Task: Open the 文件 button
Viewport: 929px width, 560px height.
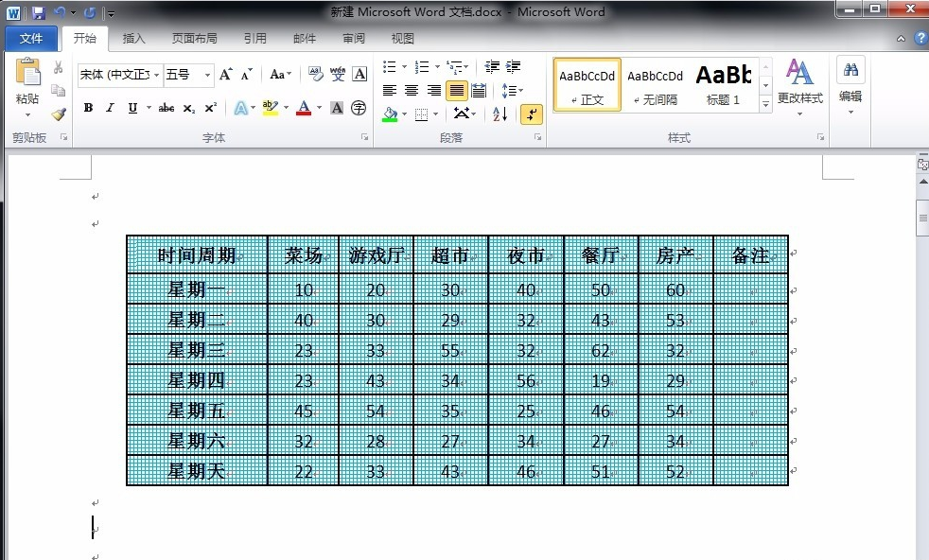Action: click(x=31, y=39)
